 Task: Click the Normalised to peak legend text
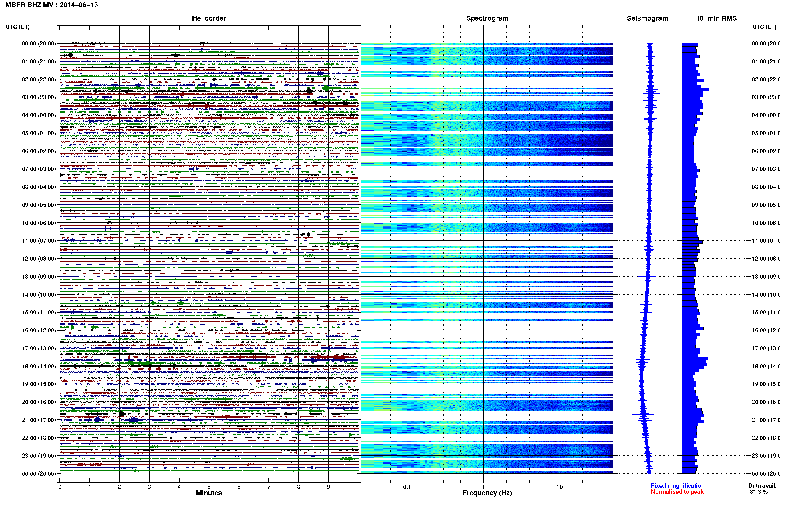(677, 492)
